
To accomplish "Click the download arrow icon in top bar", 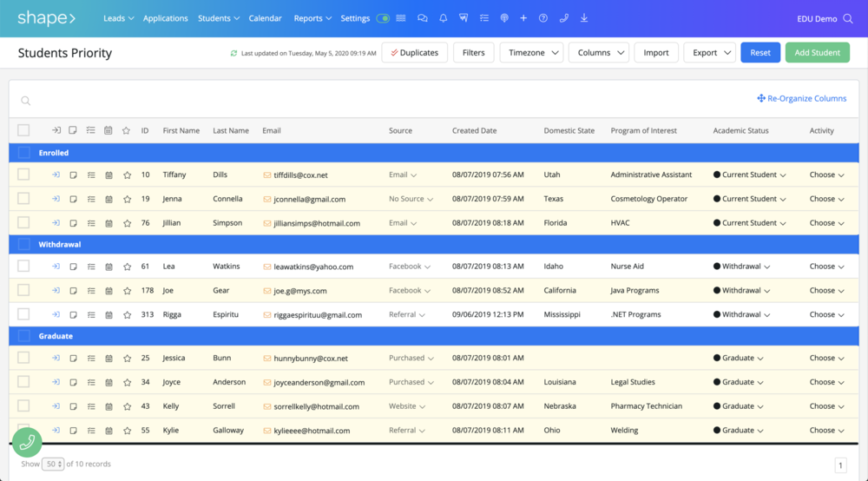I will 584,18.
